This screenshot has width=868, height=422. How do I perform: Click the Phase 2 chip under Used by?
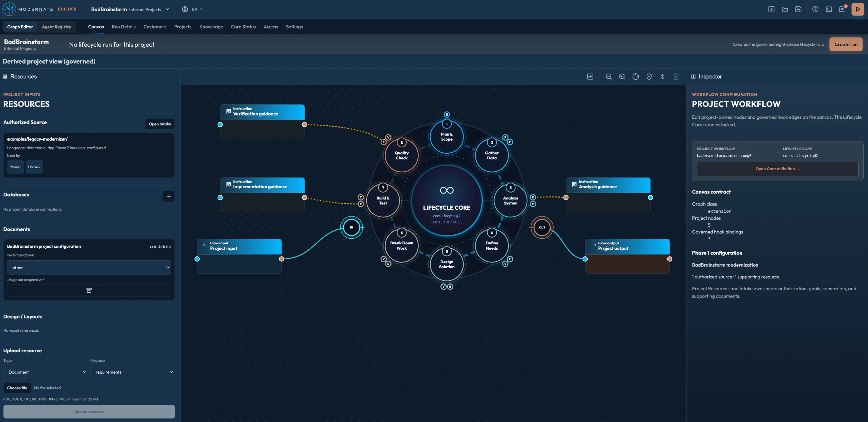(34, 167)
